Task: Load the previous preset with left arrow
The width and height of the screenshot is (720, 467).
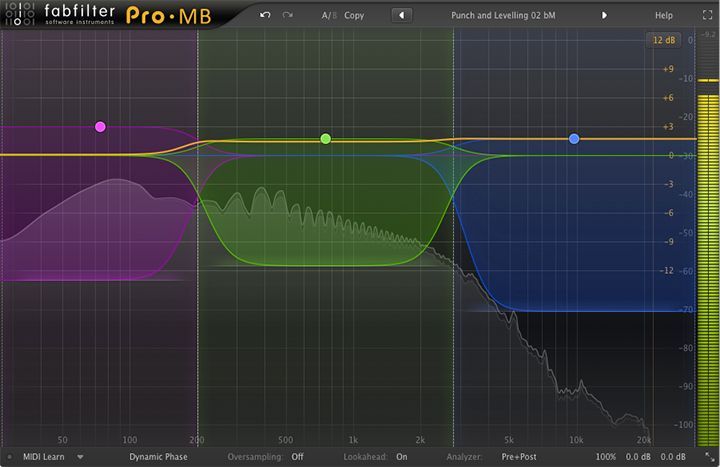Action: point(402,15)
